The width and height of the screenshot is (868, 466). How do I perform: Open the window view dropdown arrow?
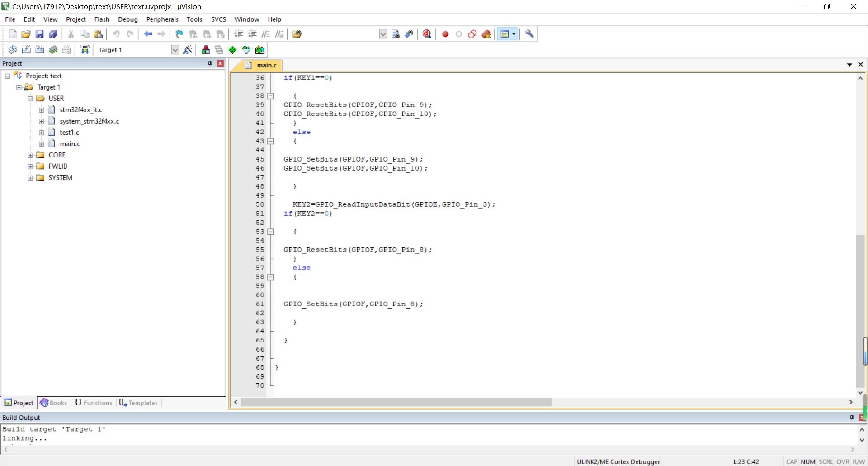[514, 34]
